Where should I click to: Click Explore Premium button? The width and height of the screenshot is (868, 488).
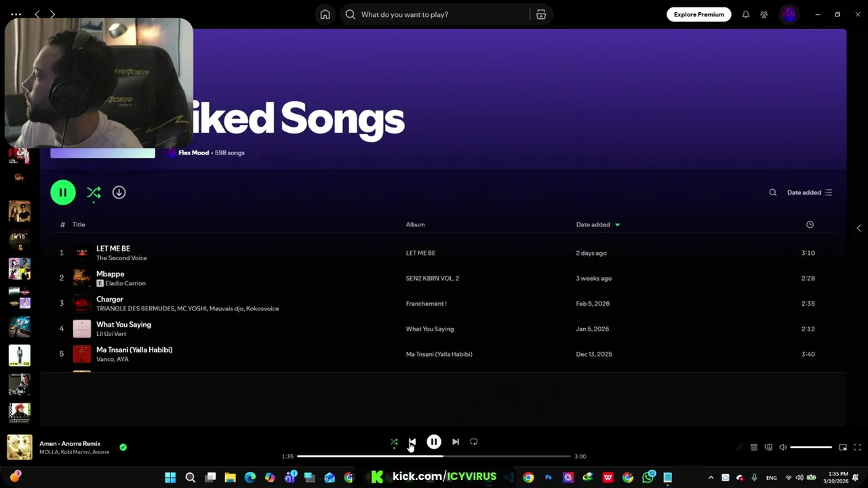[699, 14]
